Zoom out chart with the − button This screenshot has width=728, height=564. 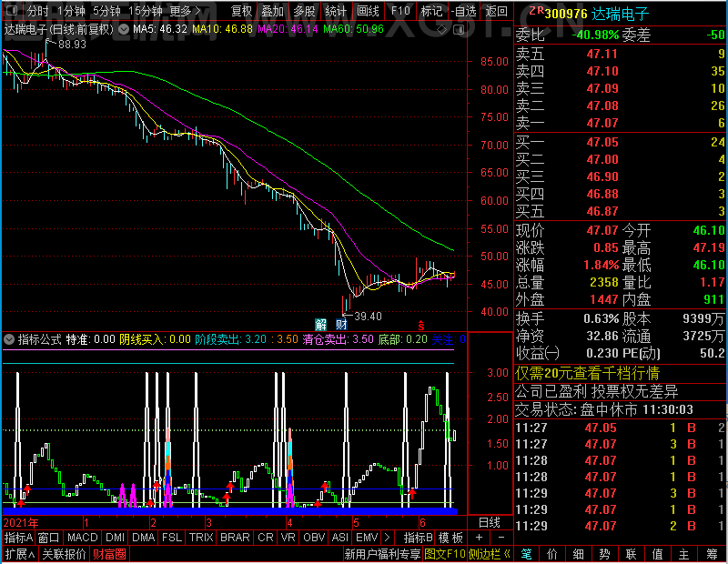(x=501, y=538)
